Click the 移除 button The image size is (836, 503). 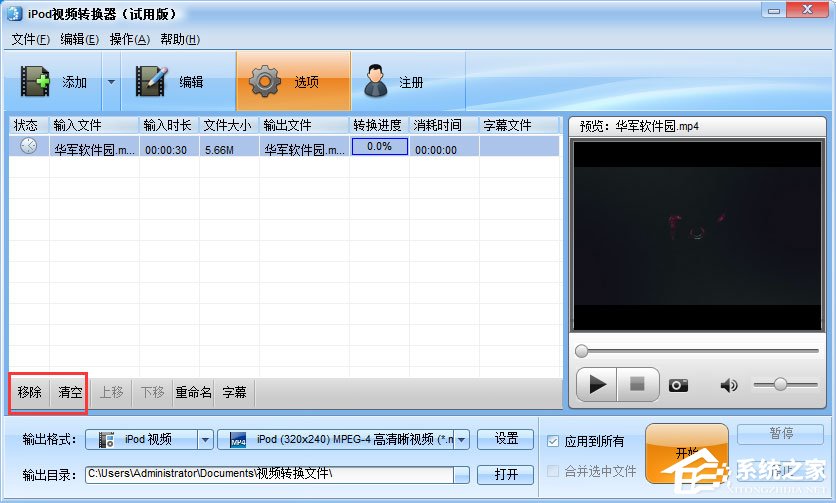(29, 392)
